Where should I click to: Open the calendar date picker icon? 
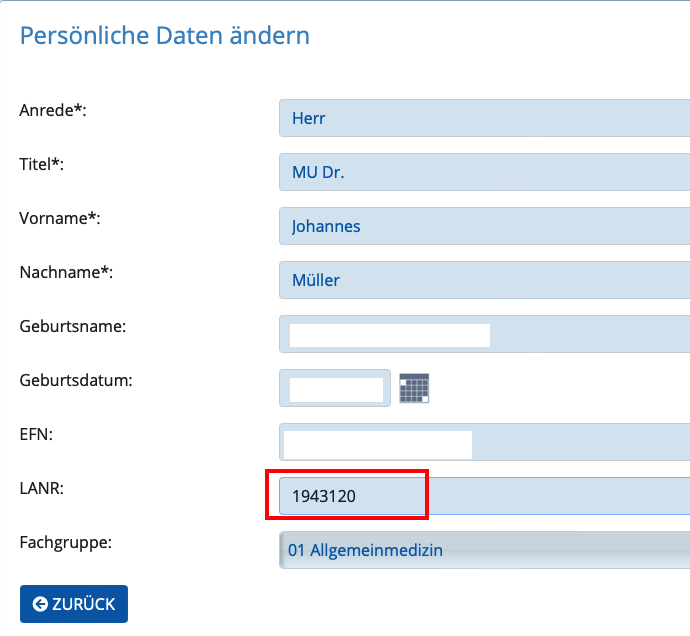pyautogui.click(x=414, y=388)
